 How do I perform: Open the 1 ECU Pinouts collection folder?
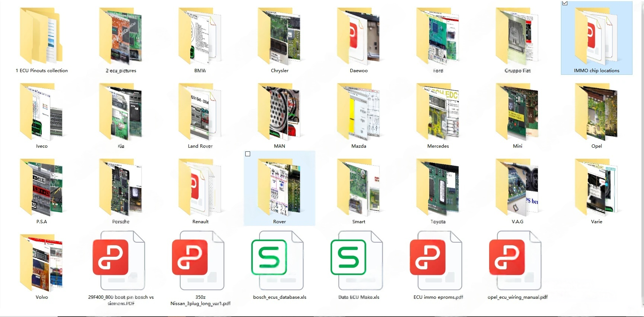[42, 36]
